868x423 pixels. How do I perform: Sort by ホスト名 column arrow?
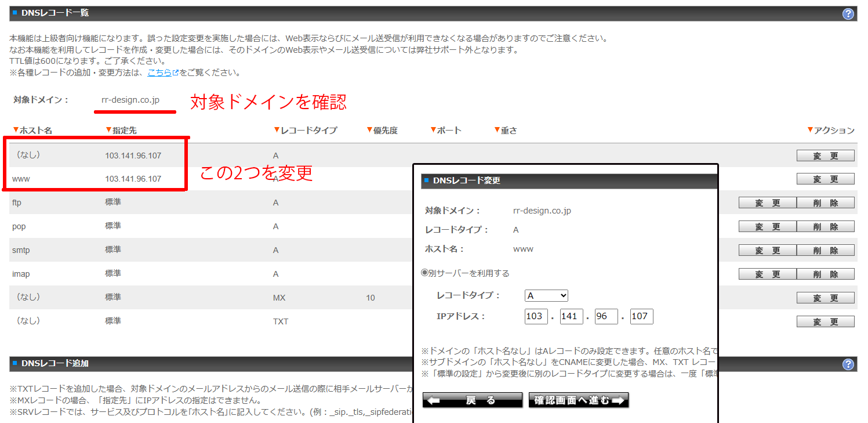pyautogui.click(x=16, y=130)
